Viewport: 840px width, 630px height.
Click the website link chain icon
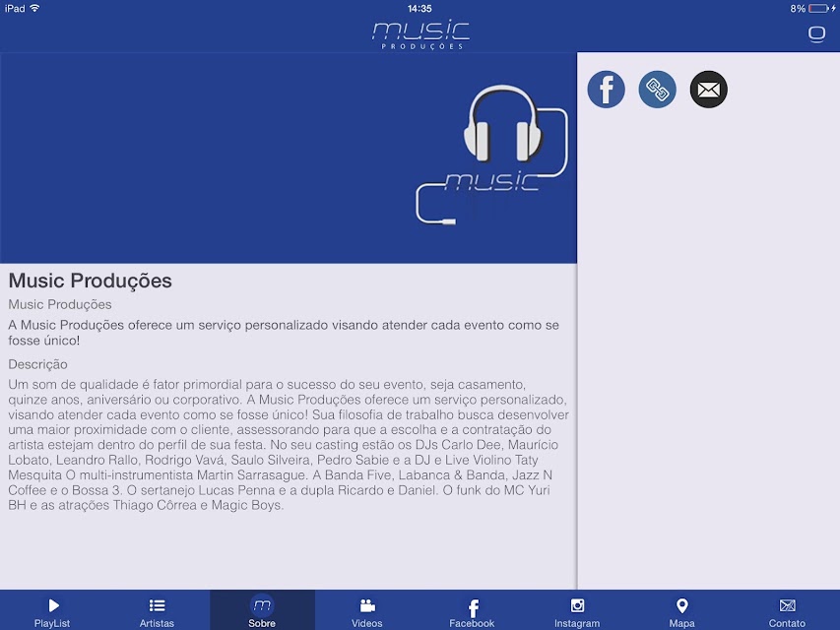point(657,90)
